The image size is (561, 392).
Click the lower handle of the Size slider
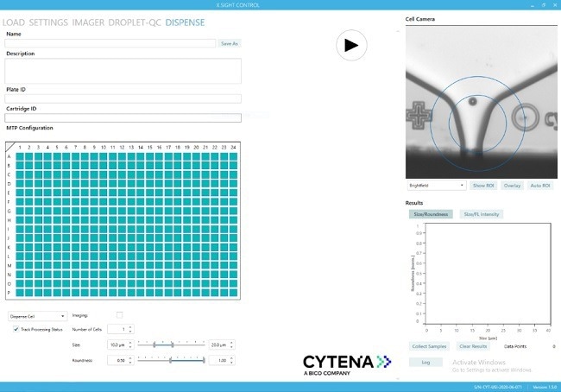tap(154, 345)
